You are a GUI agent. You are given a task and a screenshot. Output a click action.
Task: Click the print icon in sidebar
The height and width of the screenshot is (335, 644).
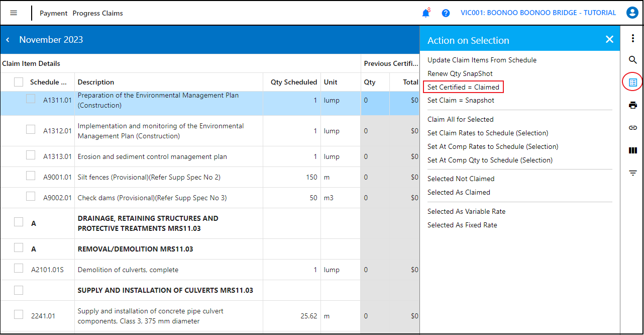pos(633,105)
